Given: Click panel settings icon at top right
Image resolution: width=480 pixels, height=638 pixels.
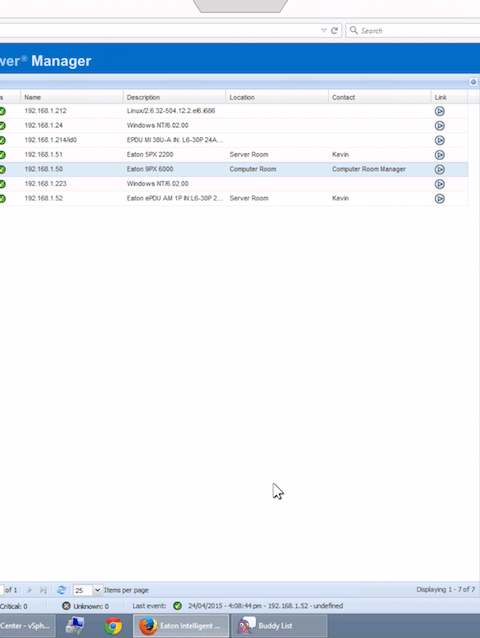Looking at the screenshot, I should pyautogui.click(x=473, y=82).
